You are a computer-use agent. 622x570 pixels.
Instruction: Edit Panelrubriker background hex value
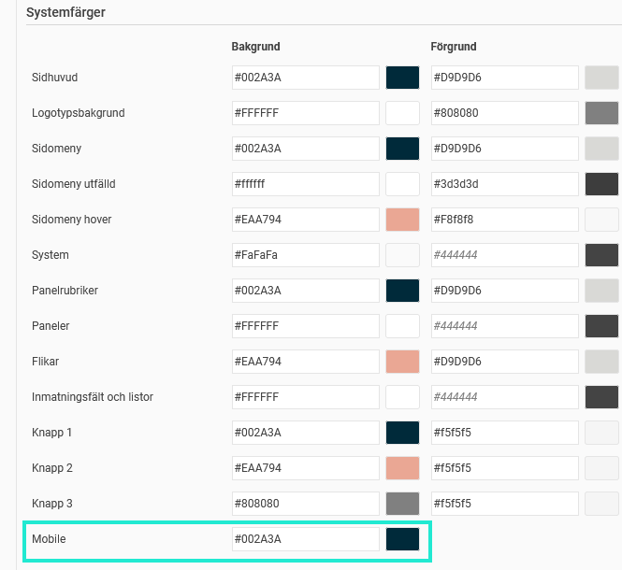pyautogui.click(x=305, y=291)
